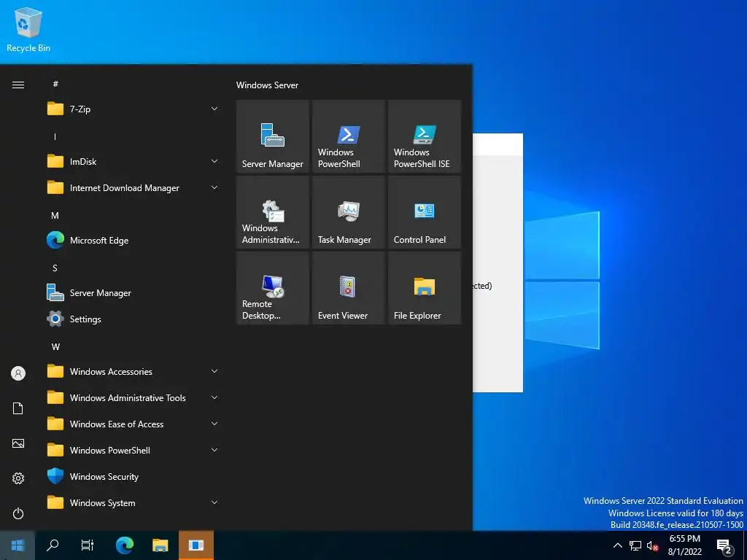Expand the Windows System folder
Viewport: 747px width, 560px height.
click(133, 503)
